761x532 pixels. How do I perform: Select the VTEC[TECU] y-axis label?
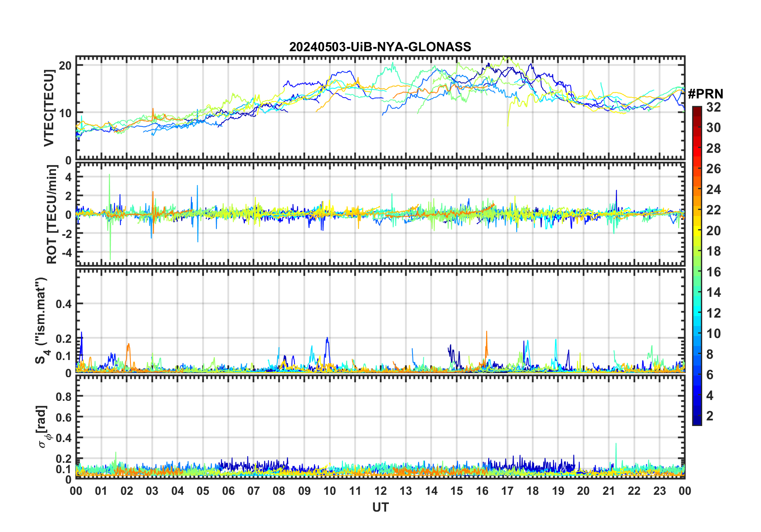[49, 108]
